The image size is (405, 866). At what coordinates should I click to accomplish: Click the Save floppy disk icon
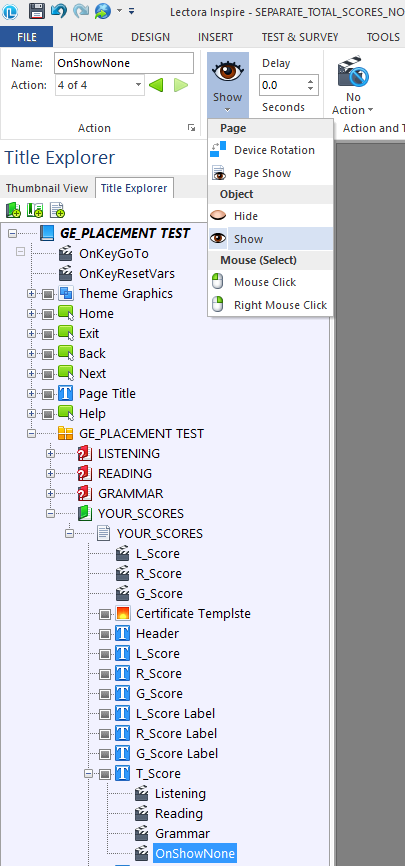[36, 10]
